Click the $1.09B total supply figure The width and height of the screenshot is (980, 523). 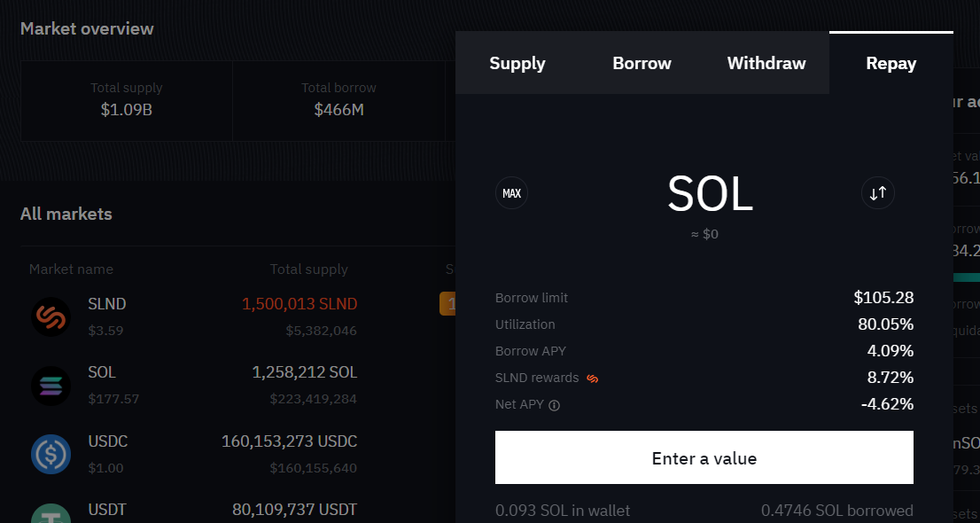point(126,110)
